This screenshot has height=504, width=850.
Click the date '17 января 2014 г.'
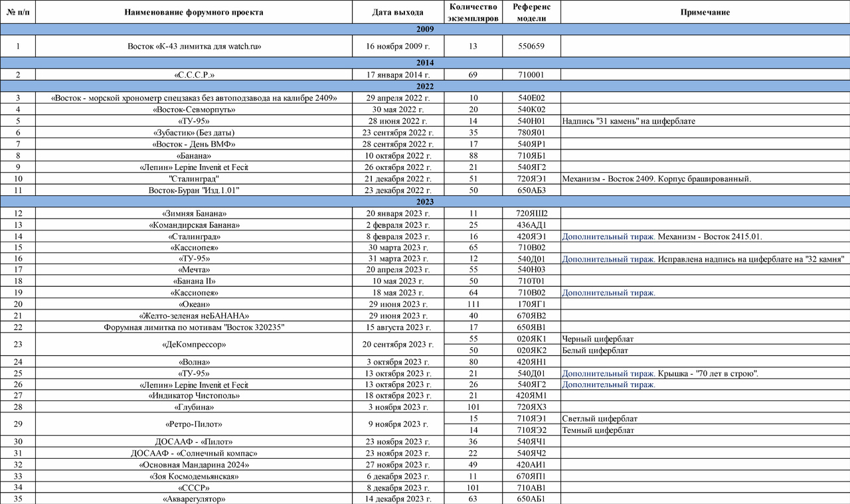(x=398, y=74)
